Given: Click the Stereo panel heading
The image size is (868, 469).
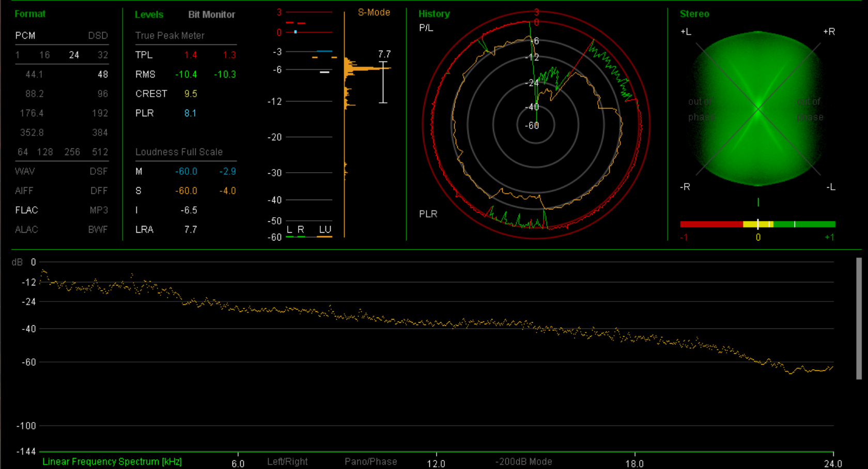Looking at the screenshot, I should [694, 14].
